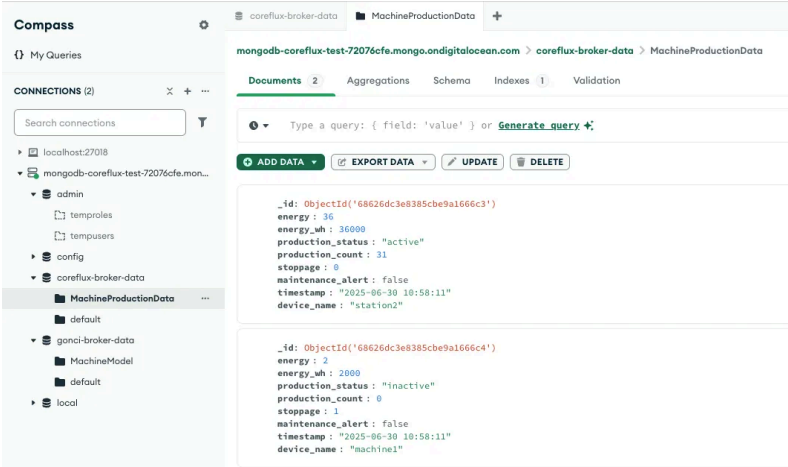Add new connection plus icon
788x467 pixels.
pyautogui.click(x=187, y=91)
